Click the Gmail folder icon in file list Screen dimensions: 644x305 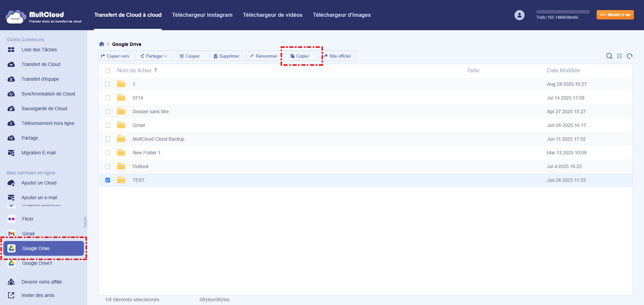(x=121, y=125)
